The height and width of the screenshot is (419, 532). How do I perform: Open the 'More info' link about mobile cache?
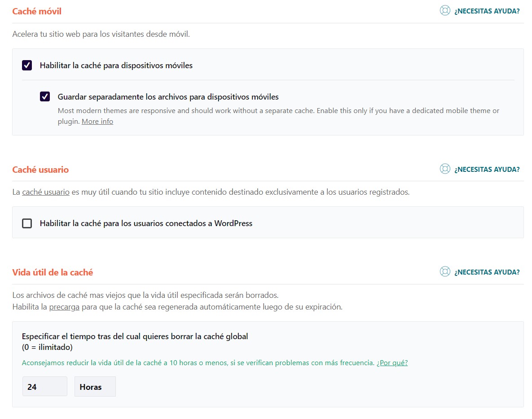coord(97,121)
